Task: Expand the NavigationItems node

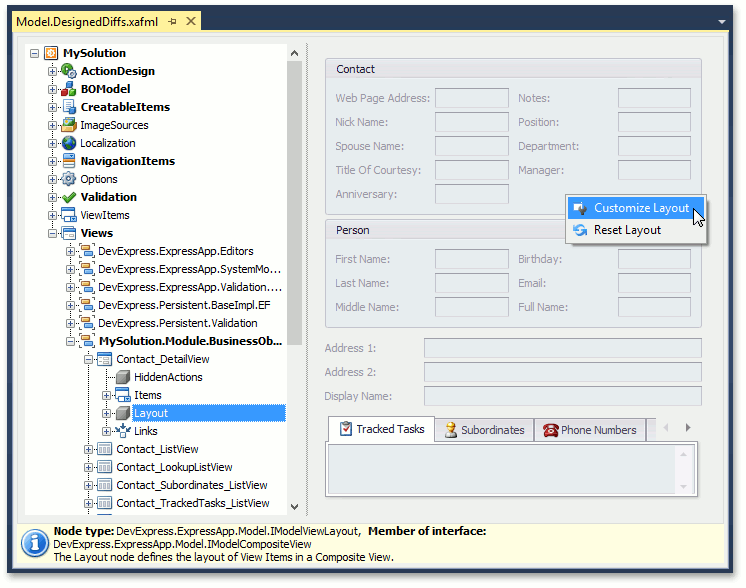Action: point(52,161)
